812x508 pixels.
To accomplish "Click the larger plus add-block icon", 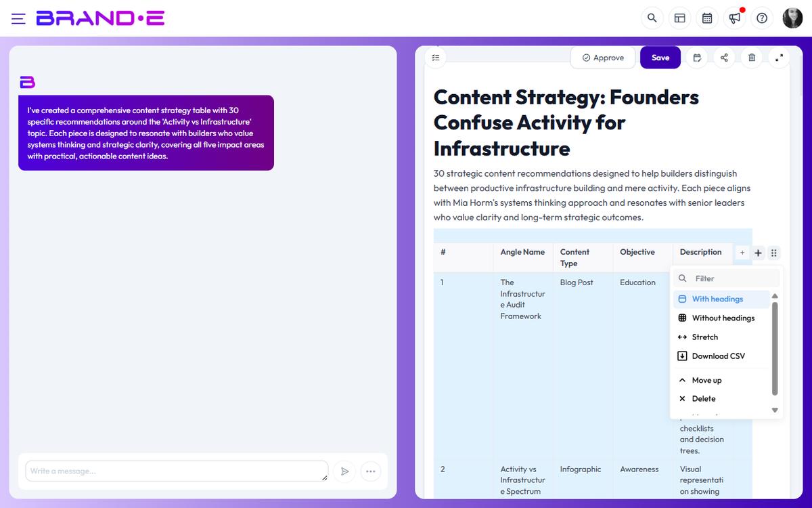I will 758,253.
